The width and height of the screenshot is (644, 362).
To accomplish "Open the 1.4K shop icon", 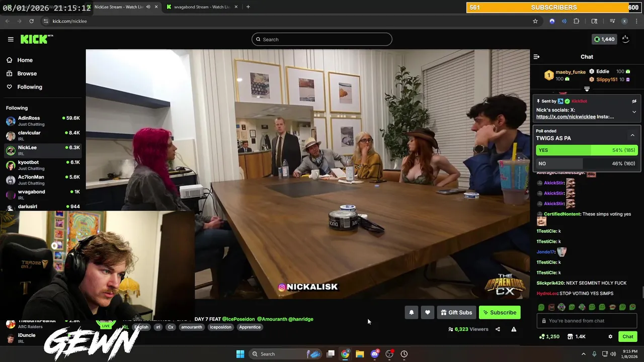I will click(577, 337).
